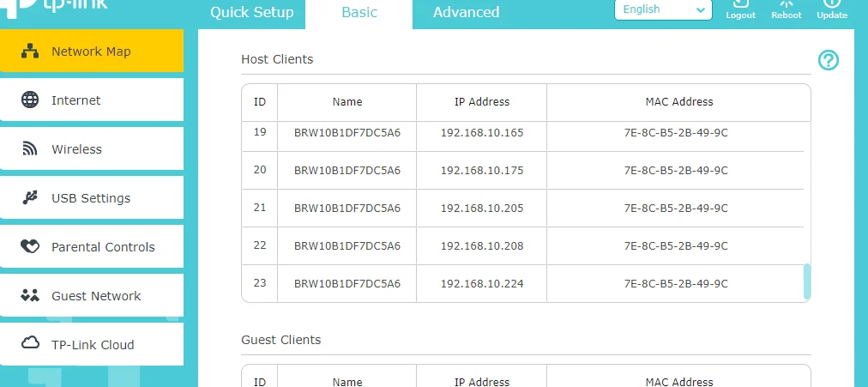Click the Host Clients ID column header
868x387 pixels.
260,102
